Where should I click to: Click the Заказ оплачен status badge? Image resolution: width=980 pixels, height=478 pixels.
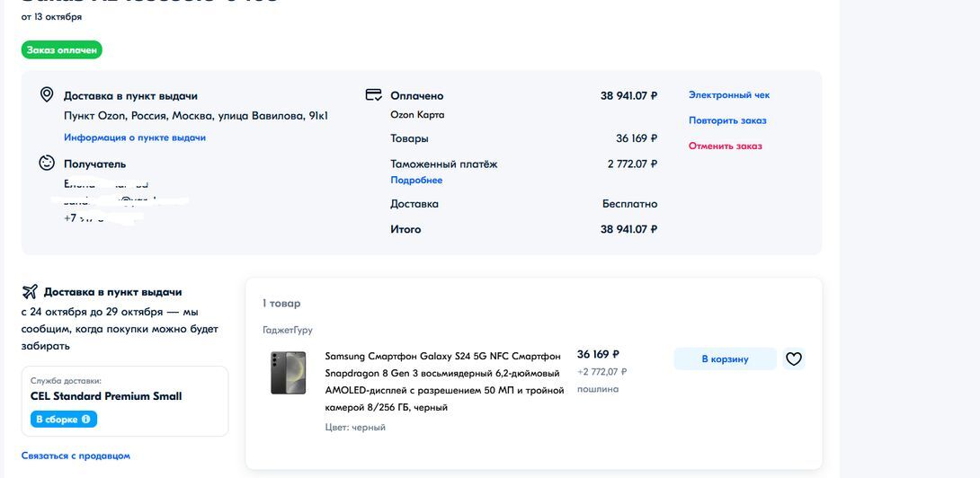pos(62,50)
